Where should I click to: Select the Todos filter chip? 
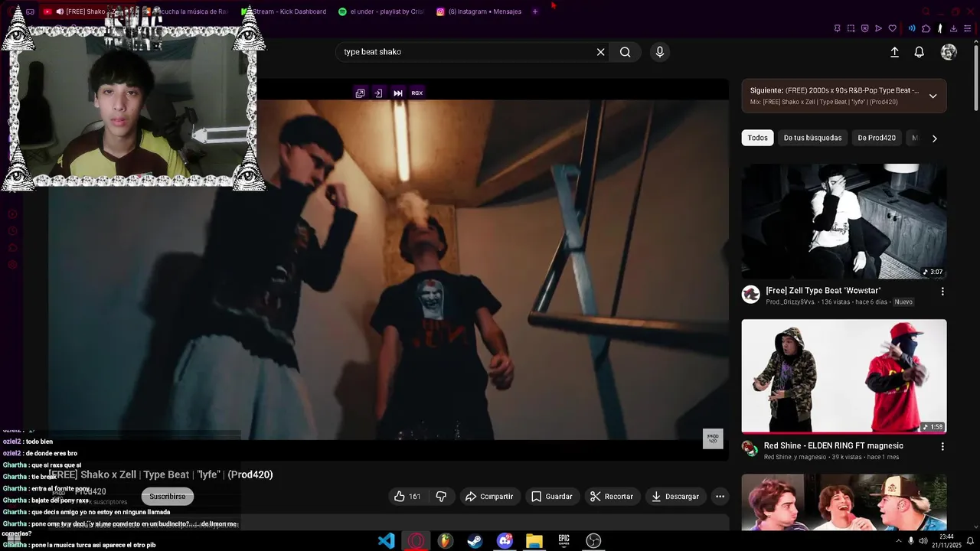click(x=758, y=139)
